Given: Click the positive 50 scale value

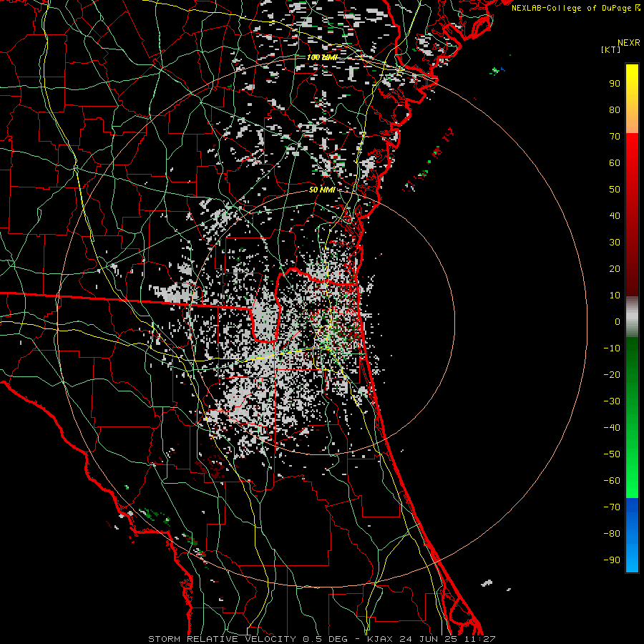Looking at the screenshot, I should click(x=615, y=190).
